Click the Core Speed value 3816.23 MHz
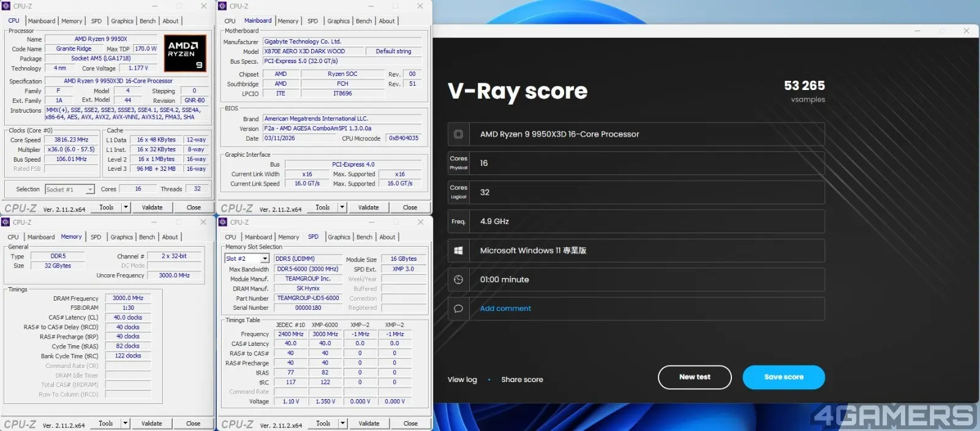This screenshot has width=980, height=431. [x=71, y=140]
